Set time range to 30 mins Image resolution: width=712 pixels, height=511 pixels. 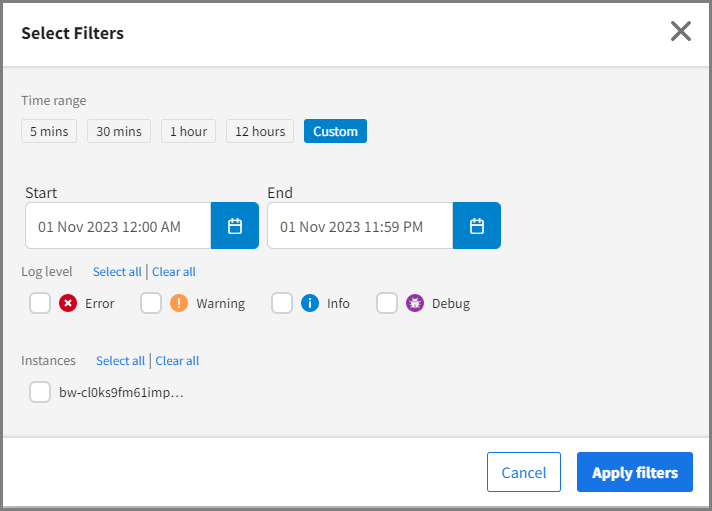(x=119, y=131)
